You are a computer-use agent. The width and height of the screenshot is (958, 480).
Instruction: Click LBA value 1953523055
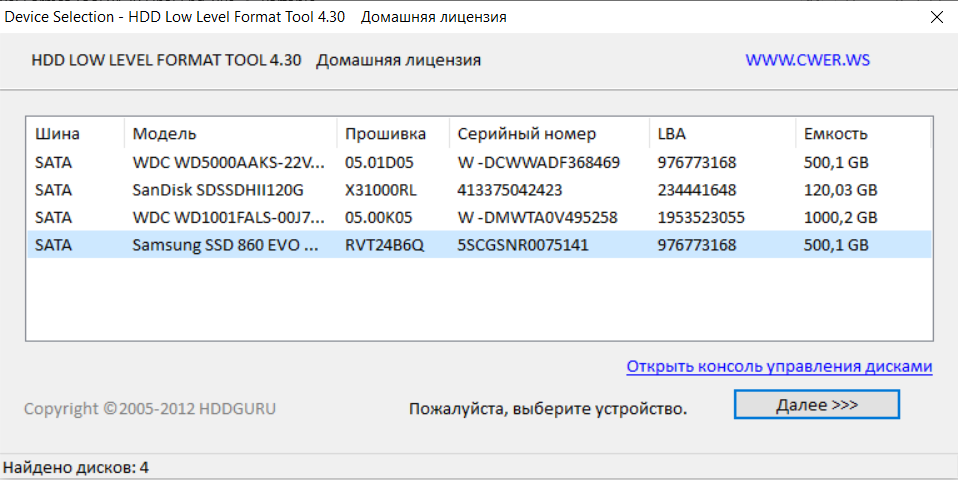coord(701,217)
